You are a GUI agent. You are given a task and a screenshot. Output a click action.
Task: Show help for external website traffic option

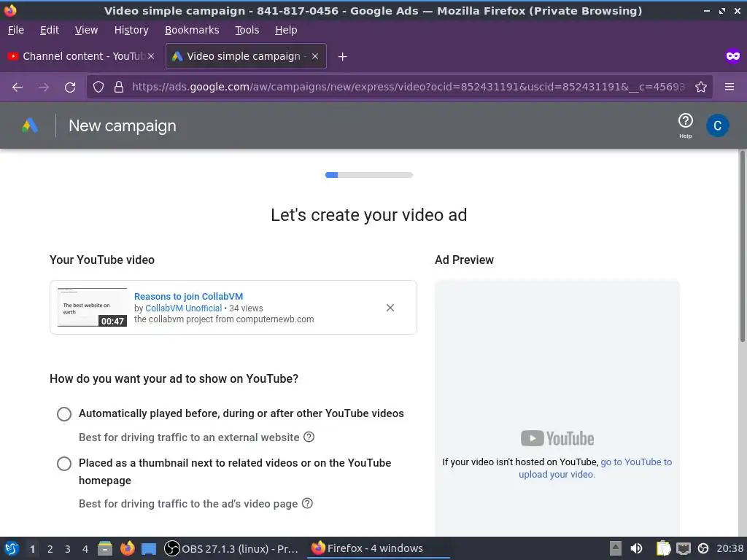pyautogui.click(x=309, y=437)
